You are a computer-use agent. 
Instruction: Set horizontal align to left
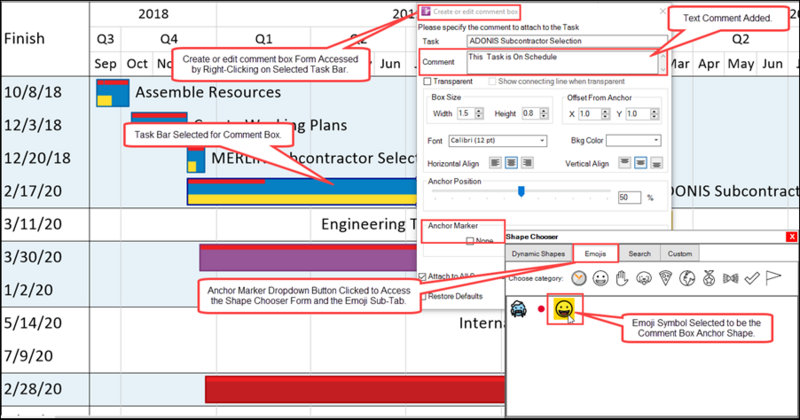coord(495,163)
